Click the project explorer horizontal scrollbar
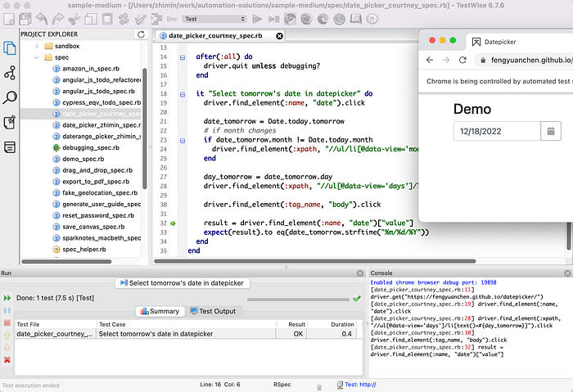Image resolution: width=573 pixels, height=392 pixels. click(66, 262)
